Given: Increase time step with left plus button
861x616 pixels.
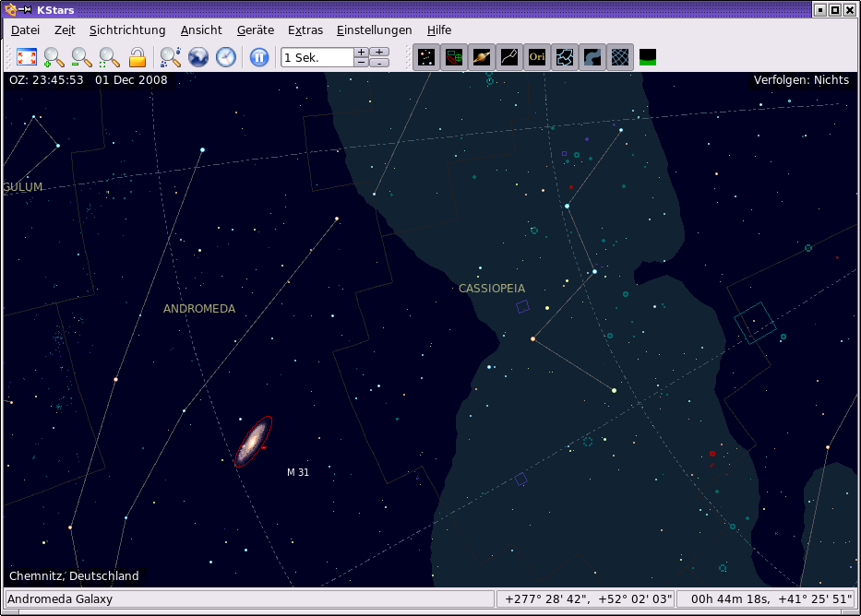Looking at the screenshot, I should 361,52.
